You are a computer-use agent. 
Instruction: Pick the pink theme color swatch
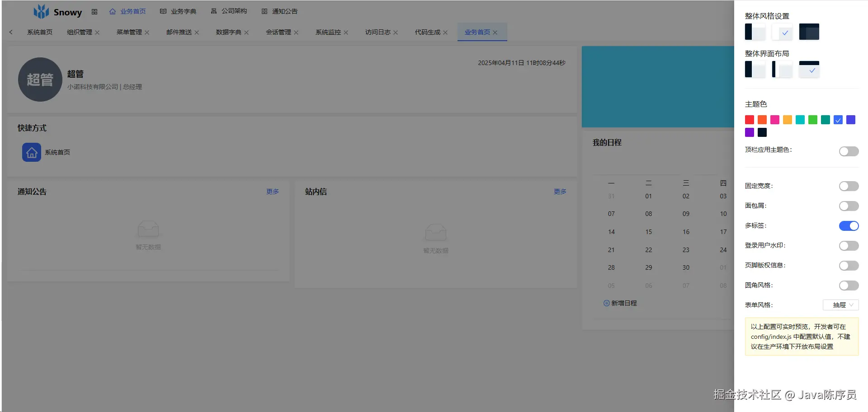tap(775, 120)
